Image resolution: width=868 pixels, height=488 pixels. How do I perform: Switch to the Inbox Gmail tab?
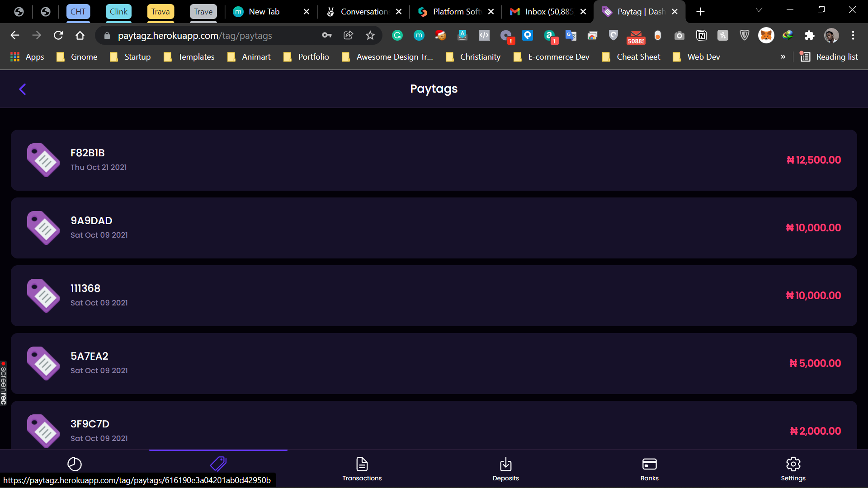tap(547, 12)
